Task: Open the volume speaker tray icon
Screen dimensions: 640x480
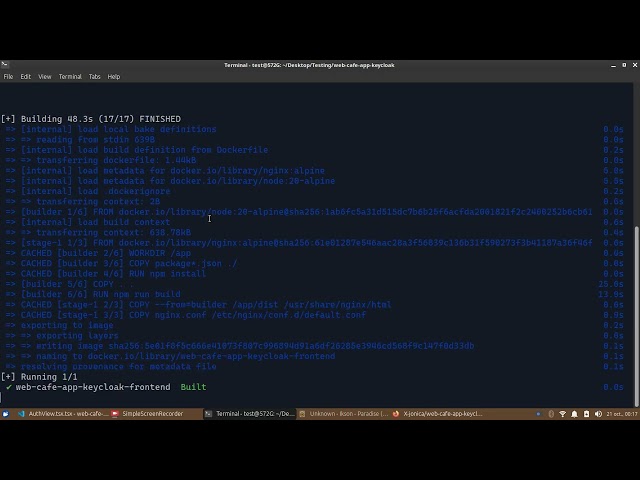Action: [598, 414]
